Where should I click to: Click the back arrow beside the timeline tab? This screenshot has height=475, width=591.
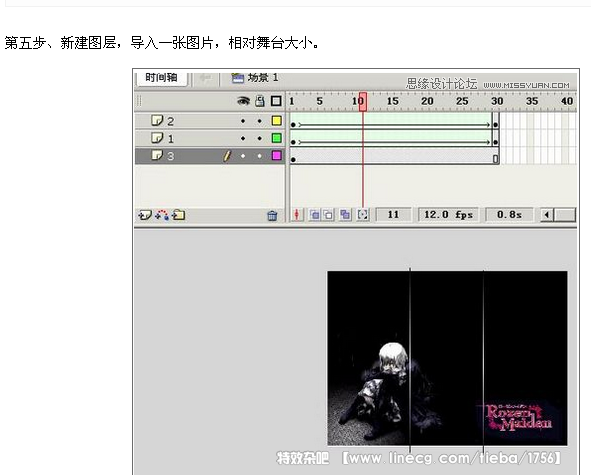(x=206, y=78)
